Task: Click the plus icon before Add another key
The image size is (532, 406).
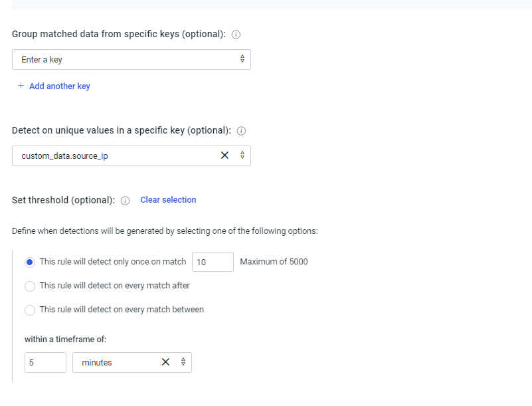Action: tap(21, 86)
